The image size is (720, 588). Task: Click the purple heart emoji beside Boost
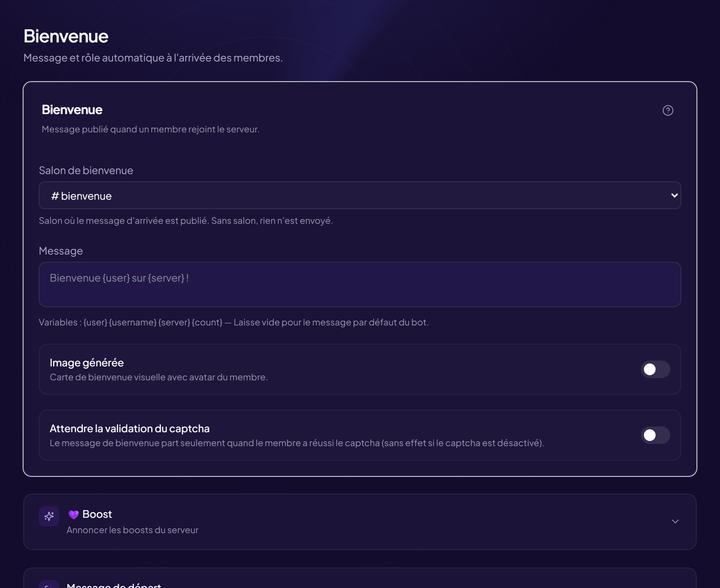[74, 514]
